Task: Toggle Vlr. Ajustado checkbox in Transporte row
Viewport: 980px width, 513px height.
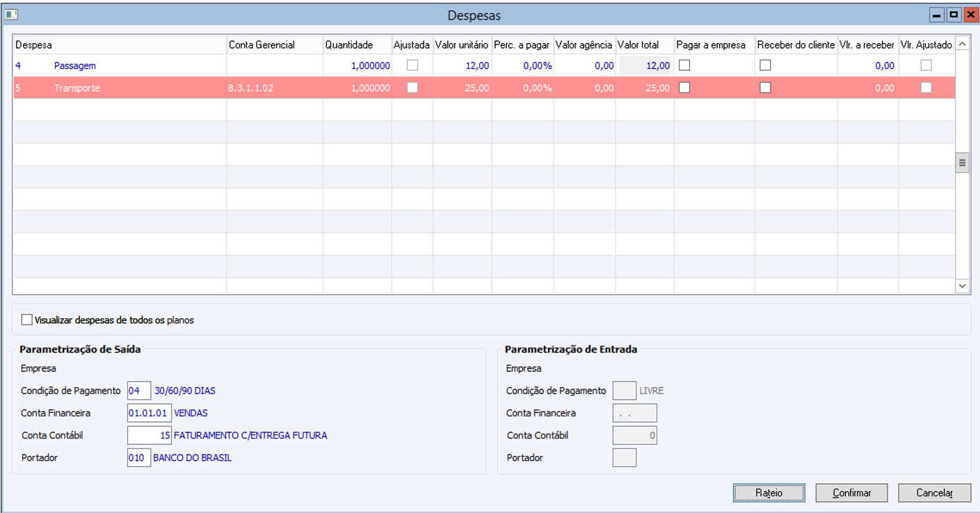Action: [926, 88]
